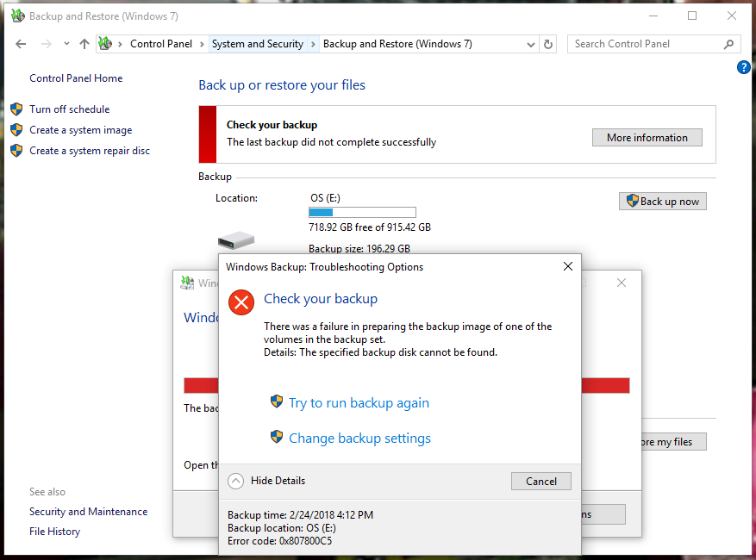Image resolution: width=756 pixels, height=560 pixels.
Task: Click the shield icon beside Turn off schedule
Action: coord(16,109)
